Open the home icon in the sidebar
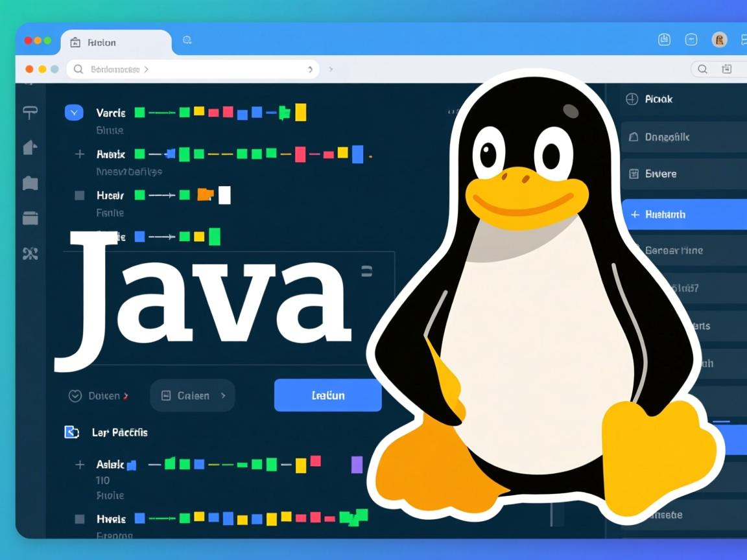 point(29,148)
